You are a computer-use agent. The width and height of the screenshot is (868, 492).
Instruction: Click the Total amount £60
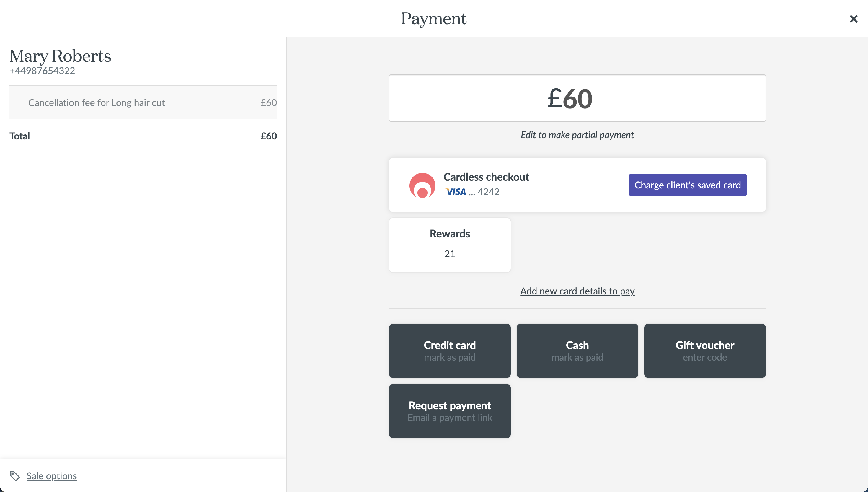[x=268, y=136]
